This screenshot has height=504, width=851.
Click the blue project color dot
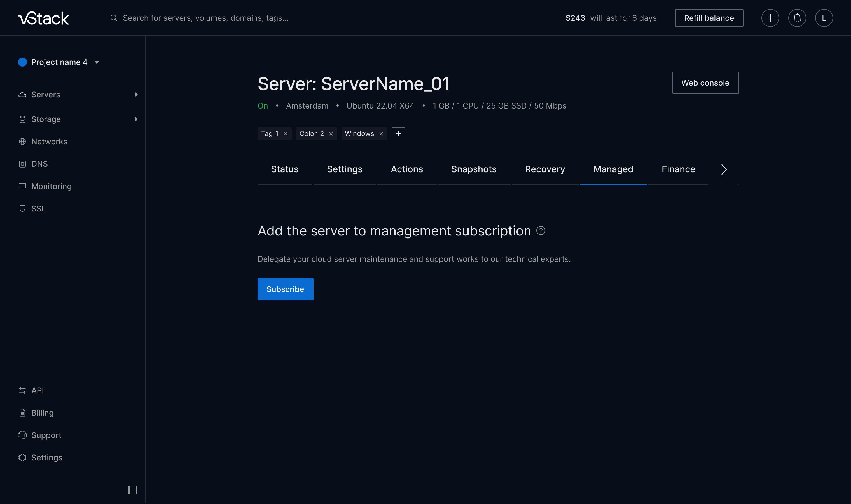pyautogui.click(x=22, y=62)
